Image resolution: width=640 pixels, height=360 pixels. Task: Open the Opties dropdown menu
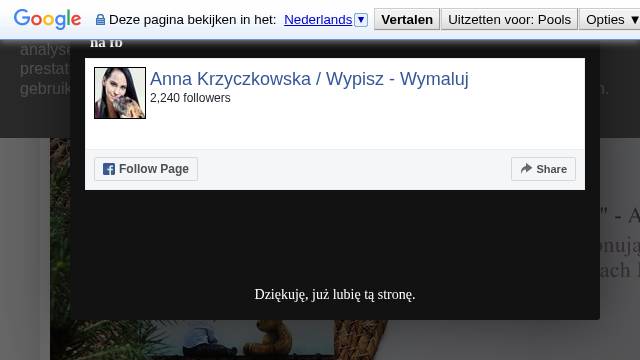(x=611, y=20)
